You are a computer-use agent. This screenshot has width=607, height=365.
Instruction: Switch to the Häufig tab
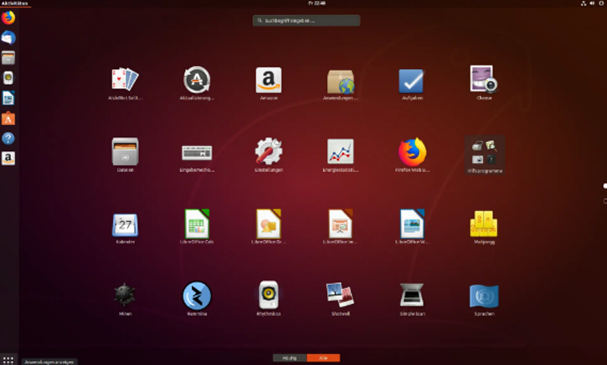point(290,358)
